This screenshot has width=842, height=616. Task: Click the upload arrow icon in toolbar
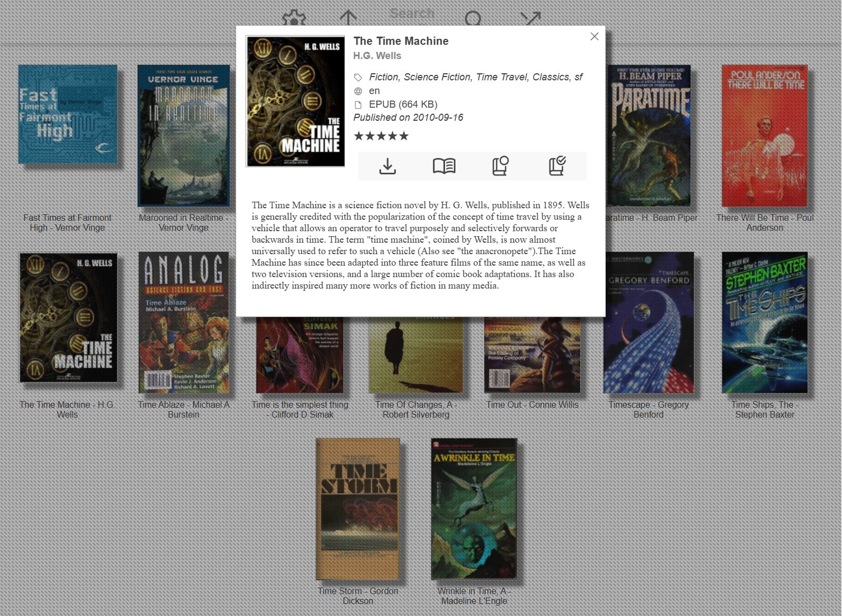click(348, 19)
